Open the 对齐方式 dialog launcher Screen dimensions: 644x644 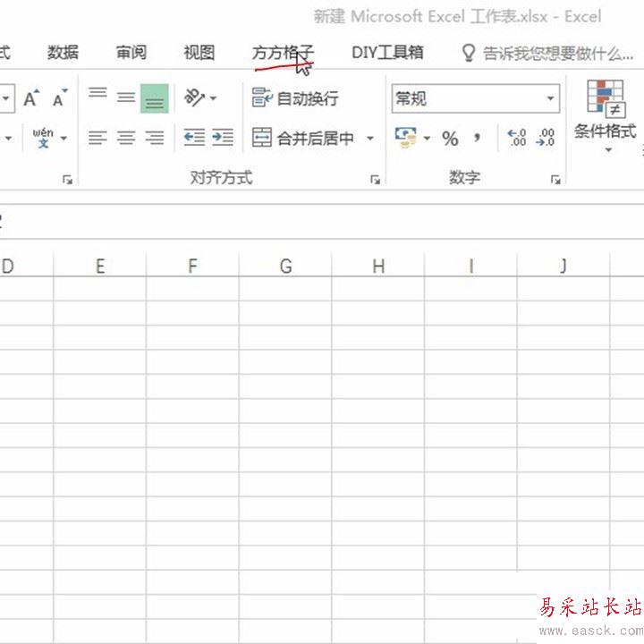point(375,180)
